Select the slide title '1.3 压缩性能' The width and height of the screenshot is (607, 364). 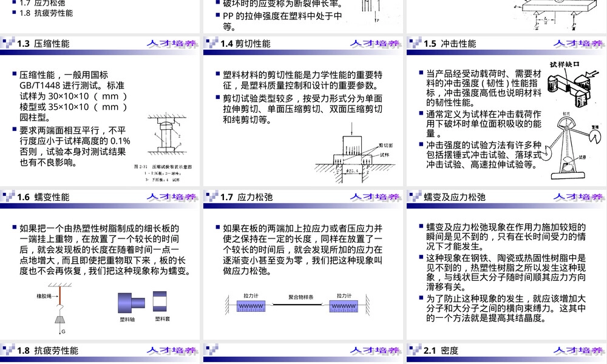click(43, 44)
